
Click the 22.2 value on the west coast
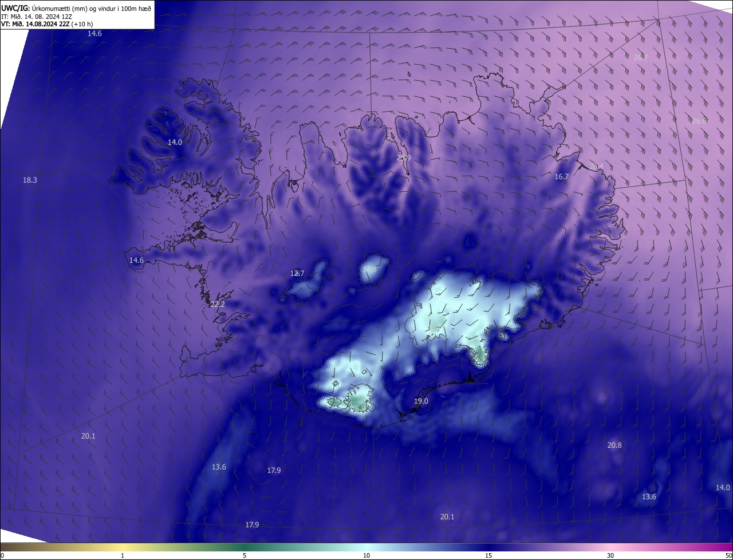tap(218, 304)
